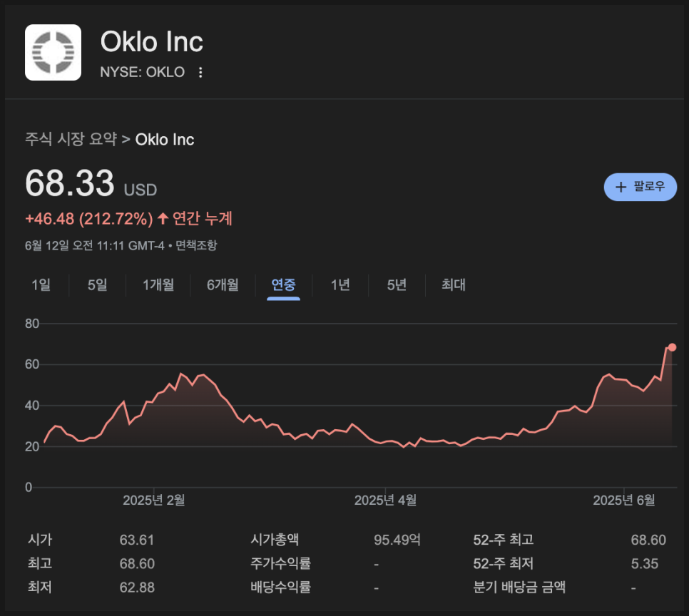This screenshot has height=616, width=689.
Task: Select the 1일 time range tab
Action: point(41,284)
